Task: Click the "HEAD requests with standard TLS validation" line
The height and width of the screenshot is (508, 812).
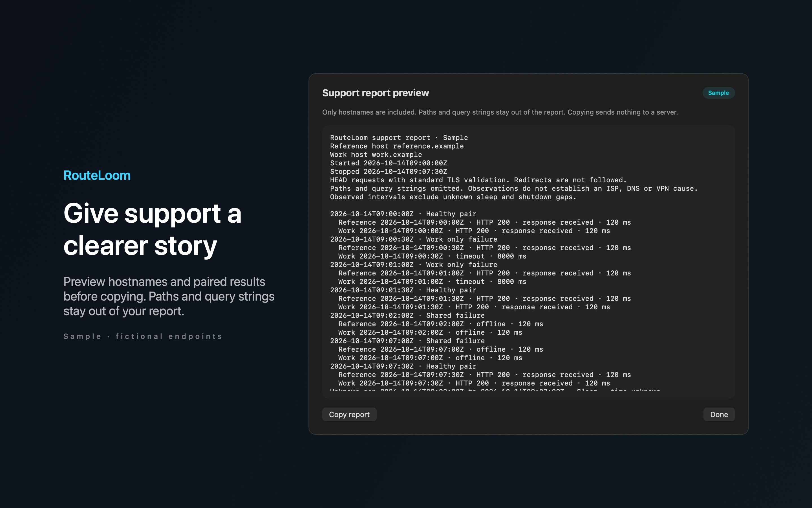Action: [x=478, y=180]
